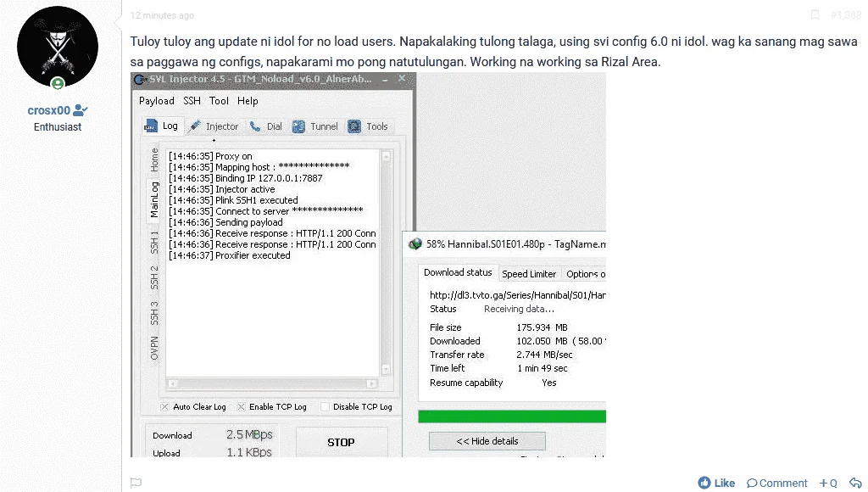Toggle the Disable TCP Log checkbox
The height and width of the screenshot is (492, 868).
pos(325,406)
